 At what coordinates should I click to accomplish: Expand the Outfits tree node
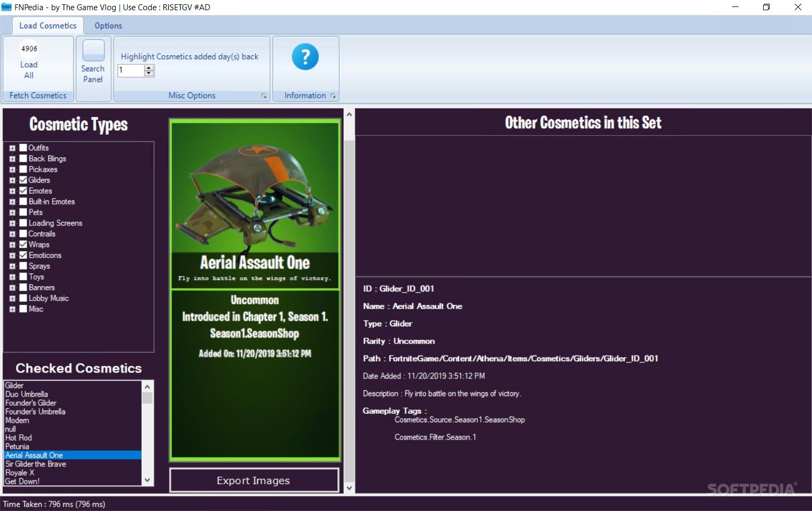12,148
